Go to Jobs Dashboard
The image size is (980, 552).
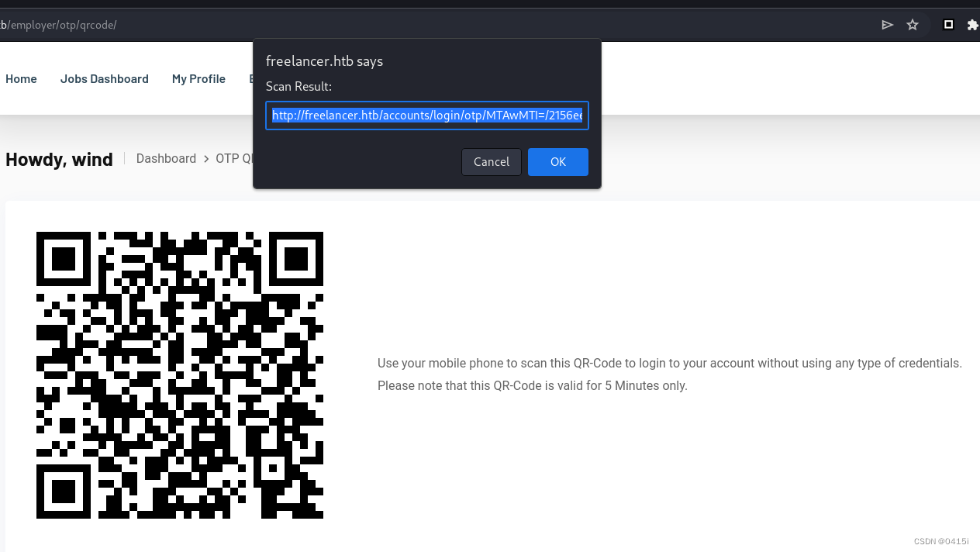coord(105,79)
